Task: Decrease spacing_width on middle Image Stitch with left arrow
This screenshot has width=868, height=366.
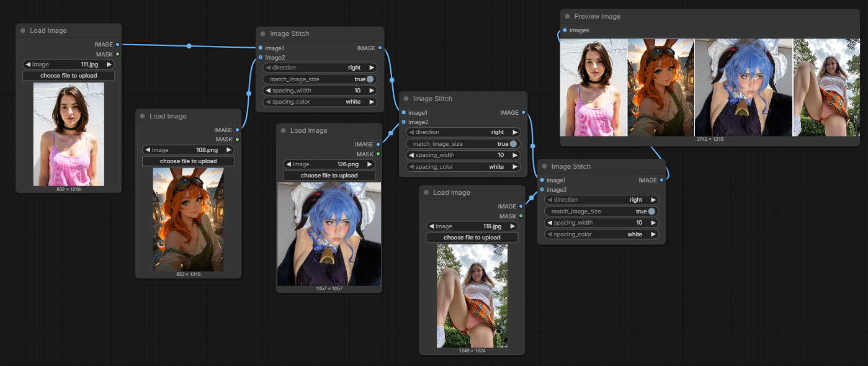Action: (411, 155)
